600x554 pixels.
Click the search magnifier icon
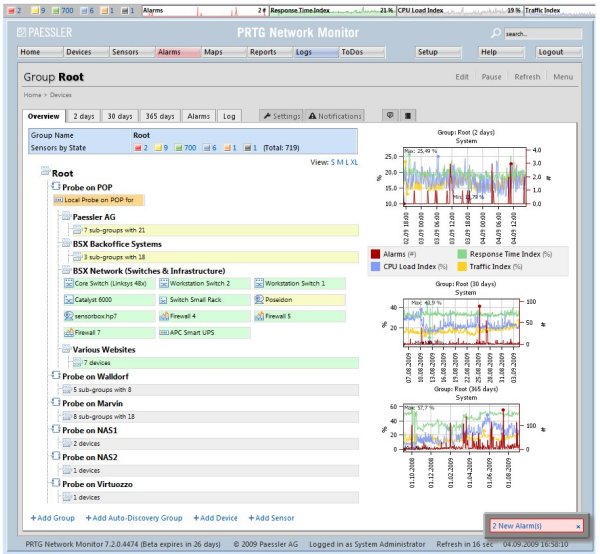coord(496,33)
